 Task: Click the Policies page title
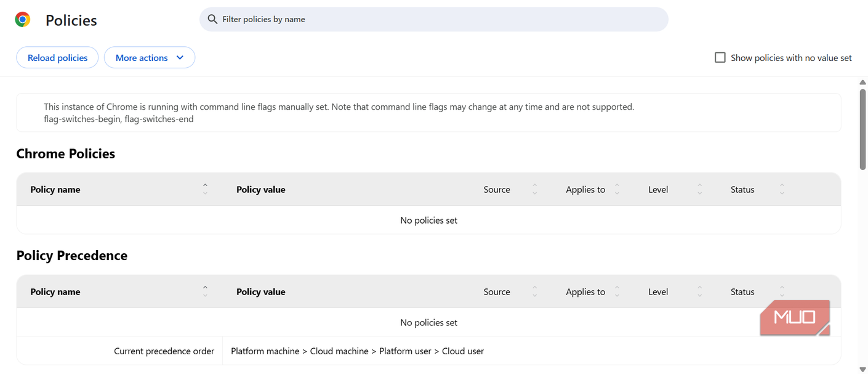click(71, 20)
